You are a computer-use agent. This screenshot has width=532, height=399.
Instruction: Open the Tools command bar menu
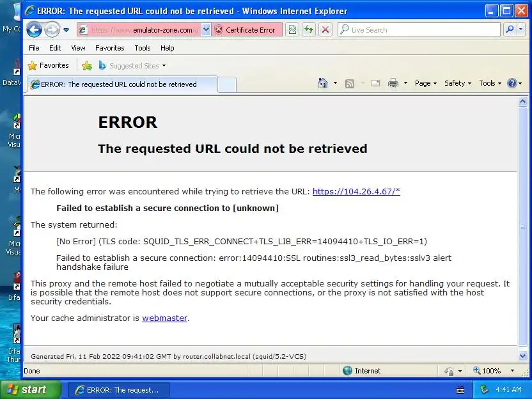490,83
